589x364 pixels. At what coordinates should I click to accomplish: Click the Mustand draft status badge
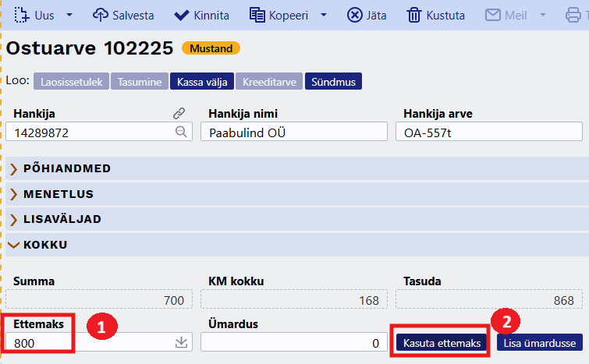[211, 48]
